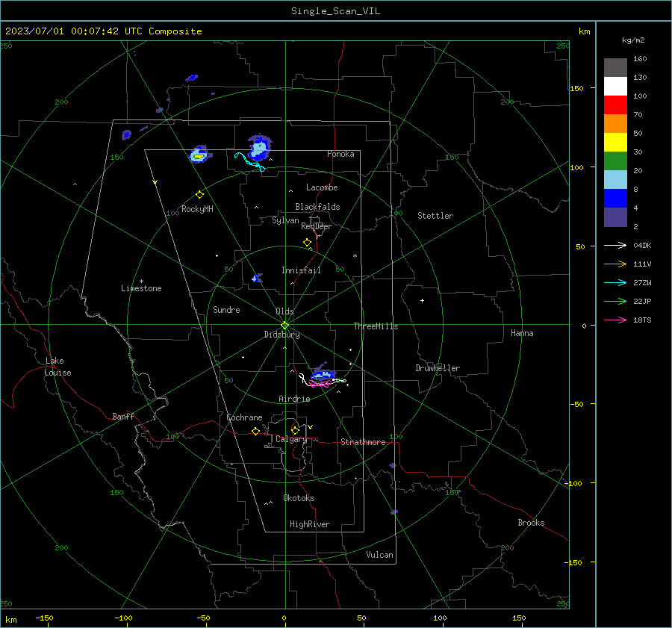Click the green 22JP aircraft arrow legend
Viewport: 672px width, 628px height.
pos(615,302)
